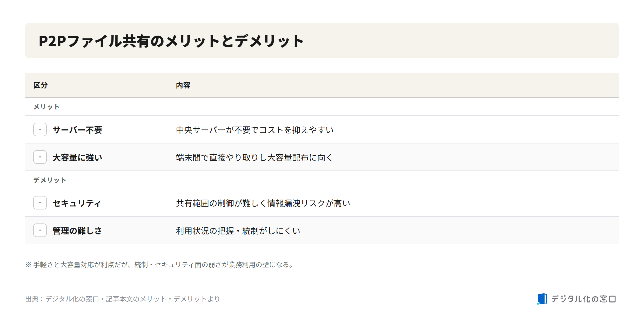The image size is (644, 329).
Task: Click the icon box beside 管理の難しさ
Action: [40, 230]
